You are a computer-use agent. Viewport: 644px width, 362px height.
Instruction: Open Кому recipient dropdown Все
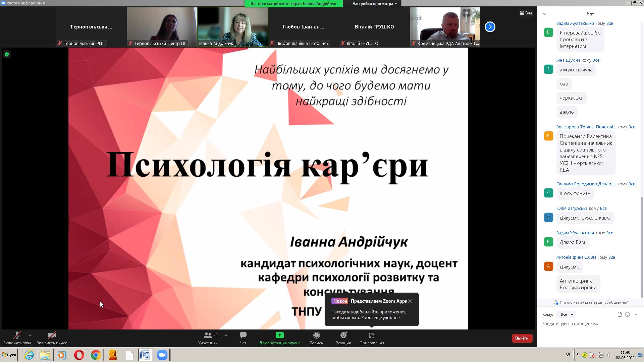pyautogui.click(x=567, y=314)
